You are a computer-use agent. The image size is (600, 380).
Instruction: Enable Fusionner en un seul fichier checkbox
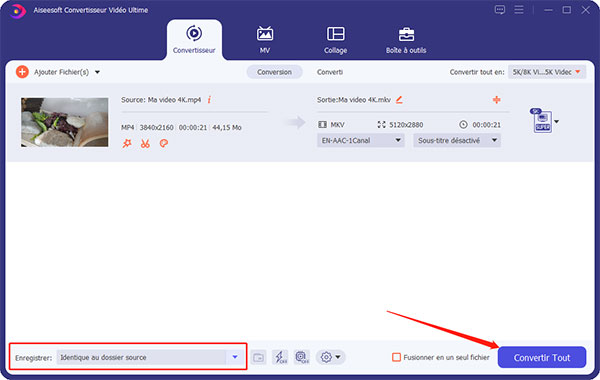(x=396, y=357)
